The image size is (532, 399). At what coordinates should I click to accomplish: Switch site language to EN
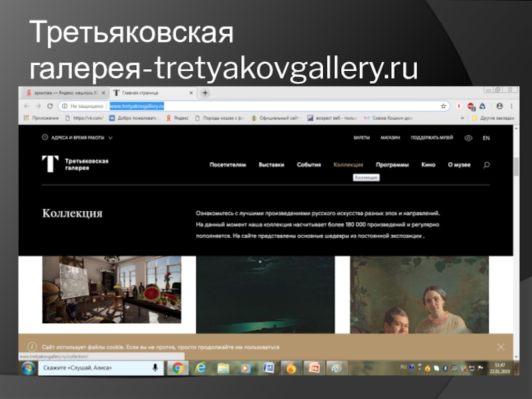[486, 138]
